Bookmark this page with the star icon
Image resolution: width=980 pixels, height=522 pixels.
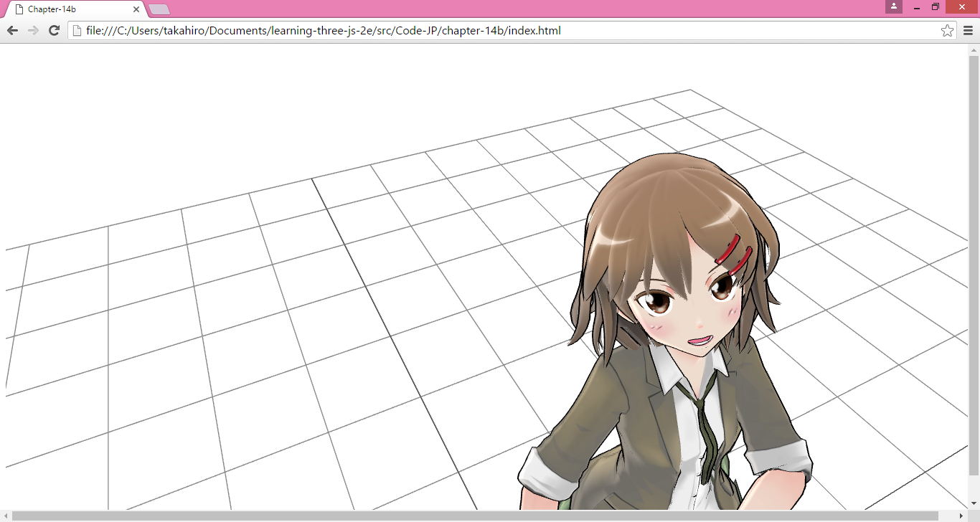point(947,30)
